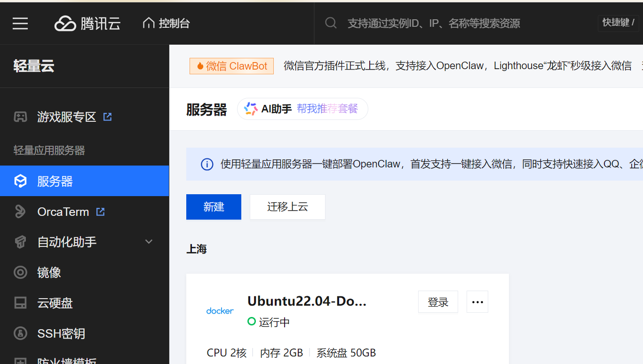Open the 微信官方插件 announcement text
Image resolution: width=643 pixels, height=364 pixels.
pos(457,66)
